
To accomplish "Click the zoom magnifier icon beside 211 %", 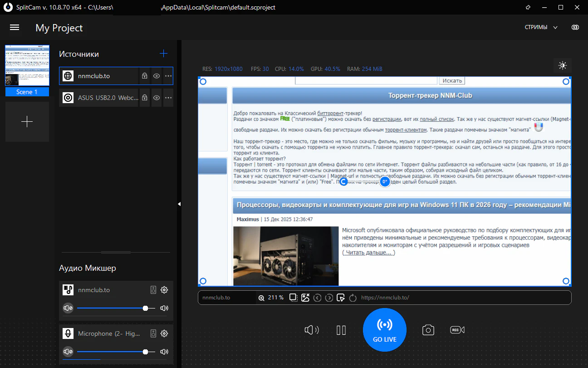I will pyautogui.click(x=261, y=298).
